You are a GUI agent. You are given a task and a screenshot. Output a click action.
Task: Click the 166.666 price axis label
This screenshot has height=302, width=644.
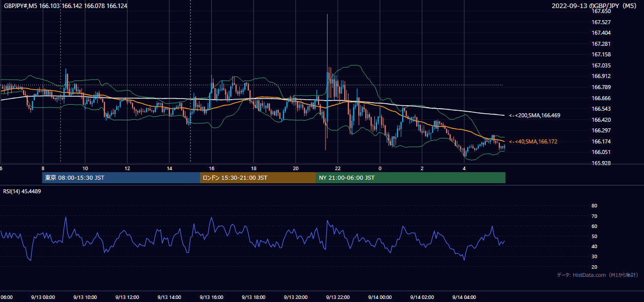tap(601, 98)
